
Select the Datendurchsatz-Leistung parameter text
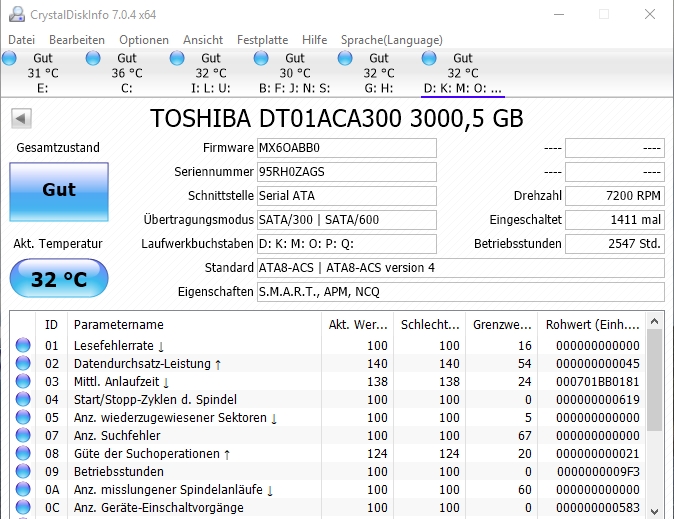[x=147, y=364]
